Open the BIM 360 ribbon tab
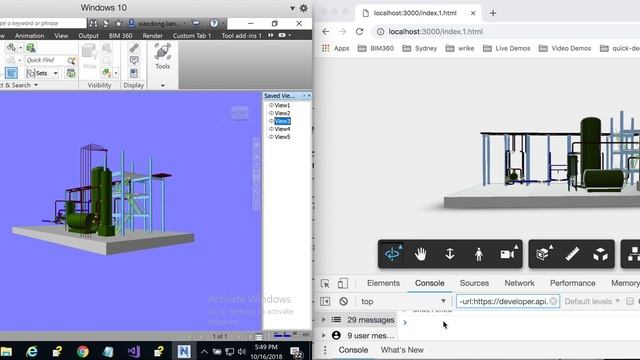Viewport: 640px width, 360px height. tap(120, 36)
